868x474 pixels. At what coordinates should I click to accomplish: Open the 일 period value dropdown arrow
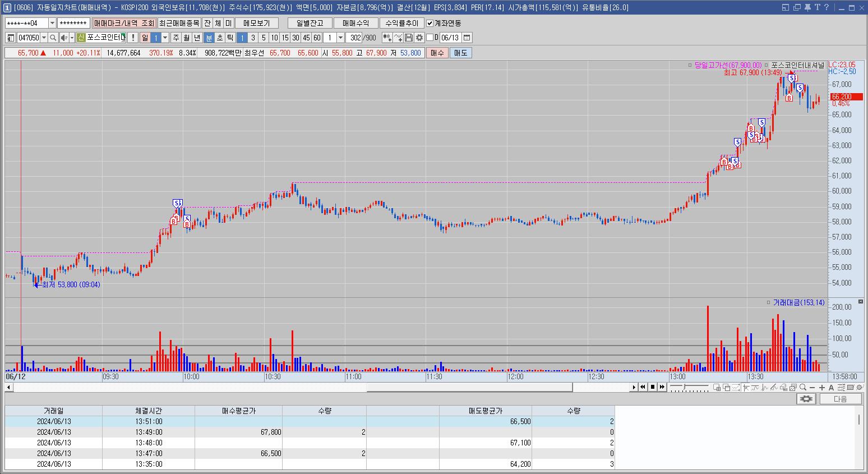point(165,38)
